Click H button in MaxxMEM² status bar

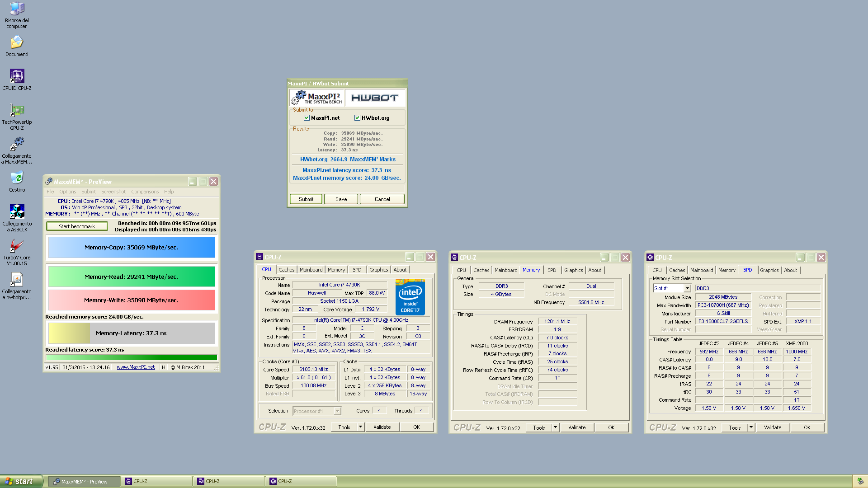(x=164, y=367)
